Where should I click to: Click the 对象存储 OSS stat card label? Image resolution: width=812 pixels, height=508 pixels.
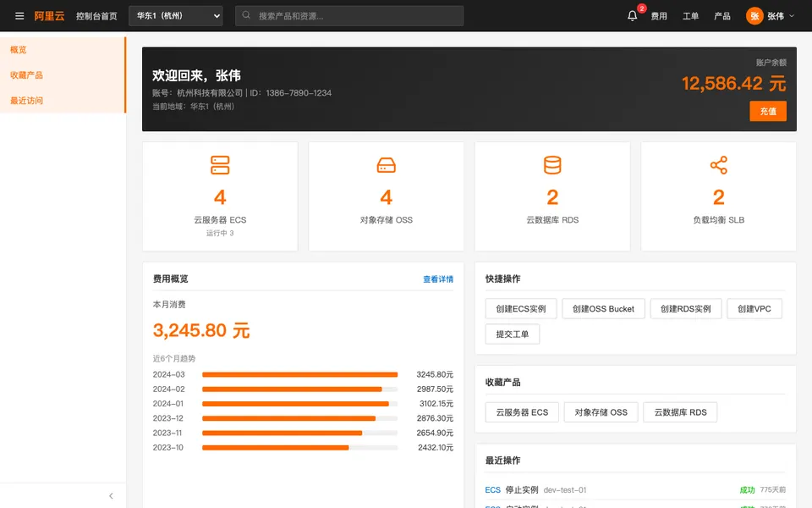point(387,220)
